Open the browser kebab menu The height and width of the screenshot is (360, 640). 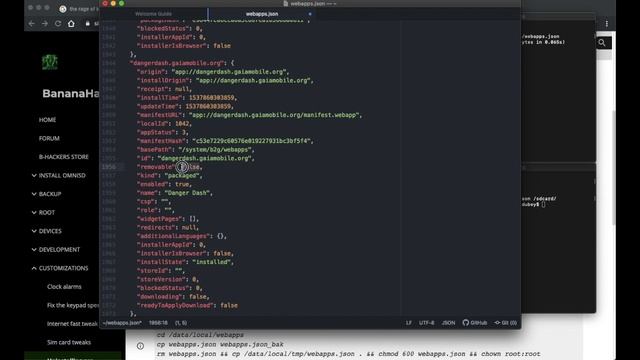(607, 24)
